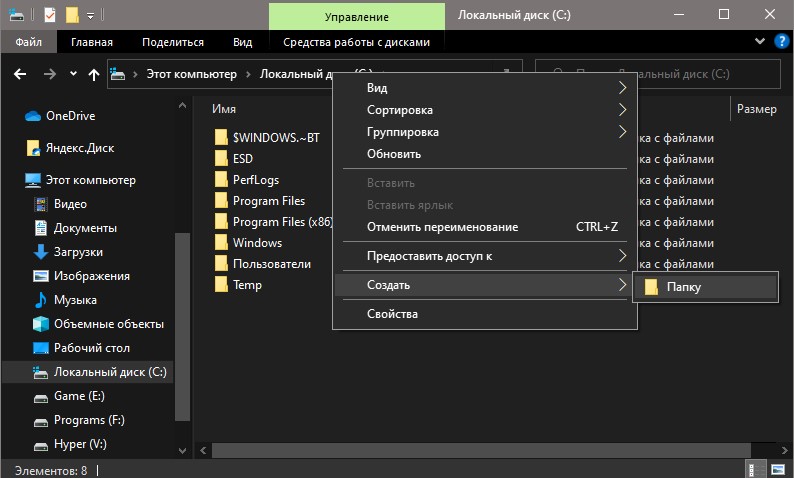Expand the Вид context menu submenu
Viewport: 794px width, 478px height.
[485, 88]
